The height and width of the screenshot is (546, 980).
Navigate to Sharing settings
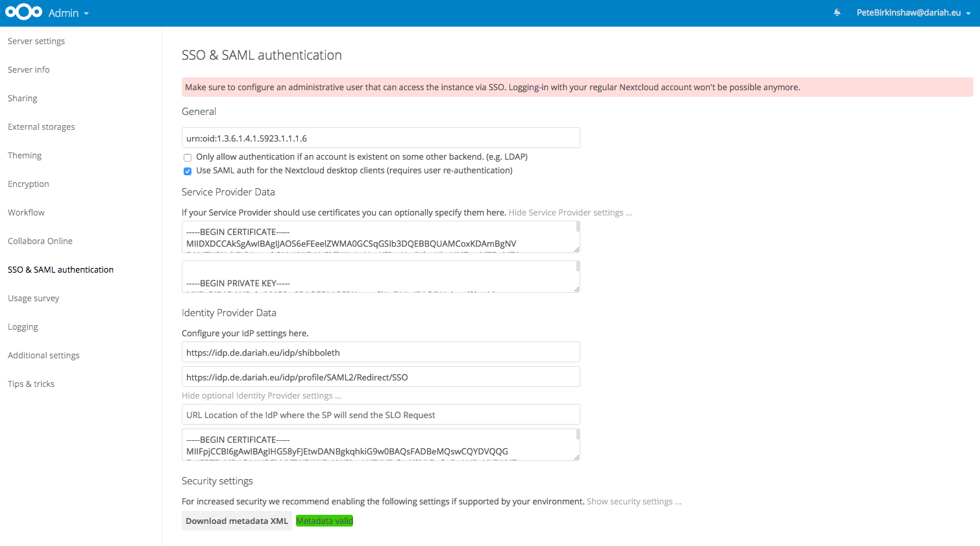point(23,98)
